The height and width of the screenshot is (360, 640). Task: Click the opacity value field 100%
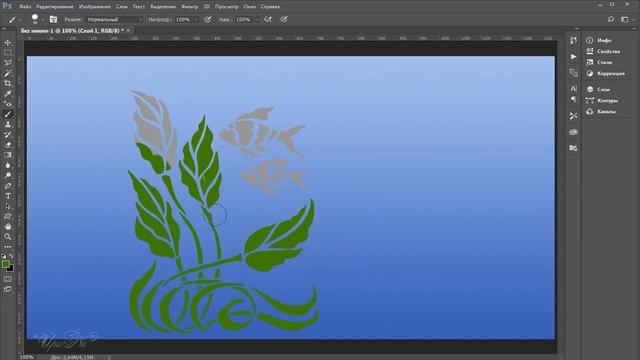[183, 19]
